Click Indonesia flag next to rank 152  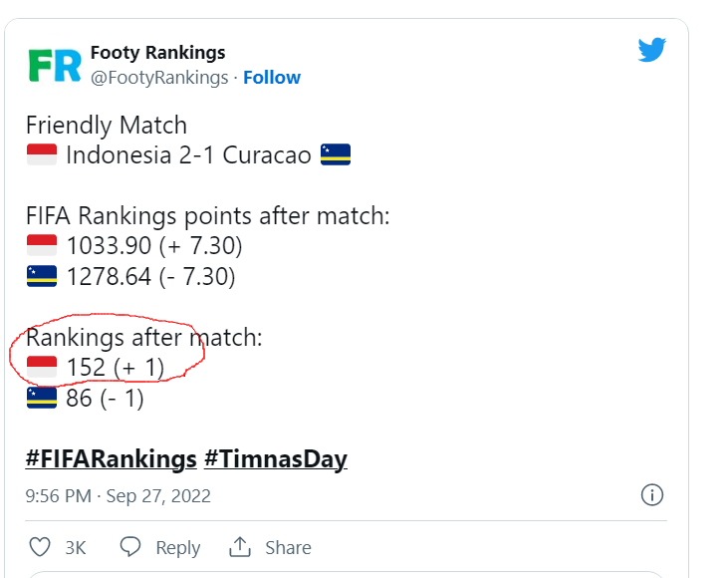pos(41,368)
